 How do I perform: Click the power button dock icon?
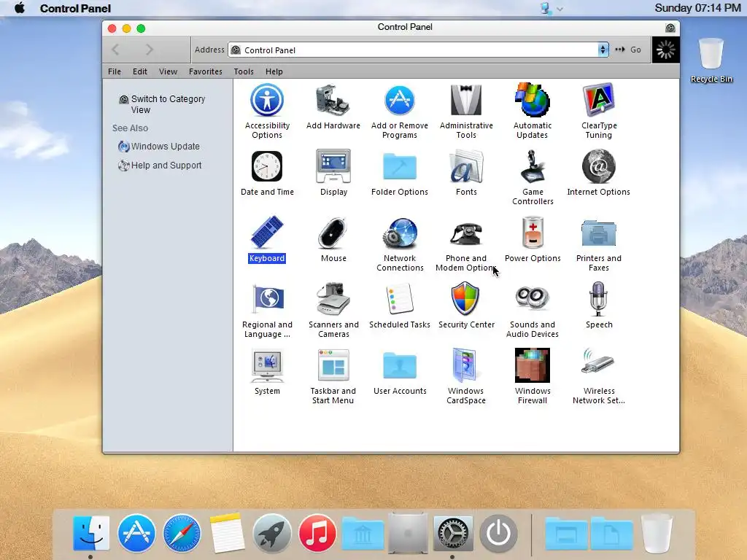498,533
